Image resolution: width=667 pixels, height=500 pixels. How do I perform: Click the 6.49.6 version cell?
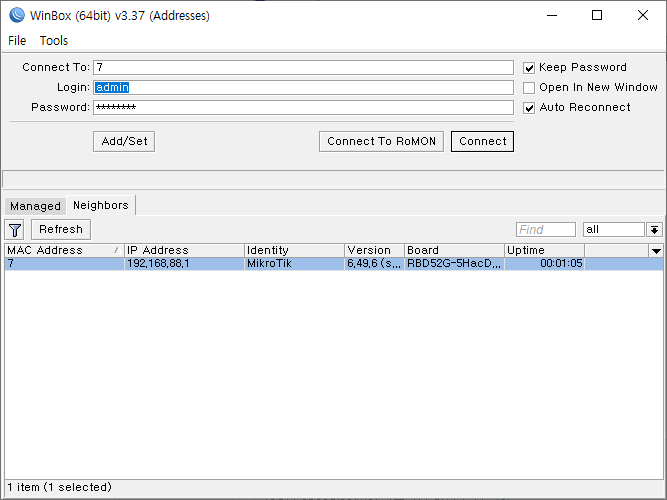(x=374, y=263)
